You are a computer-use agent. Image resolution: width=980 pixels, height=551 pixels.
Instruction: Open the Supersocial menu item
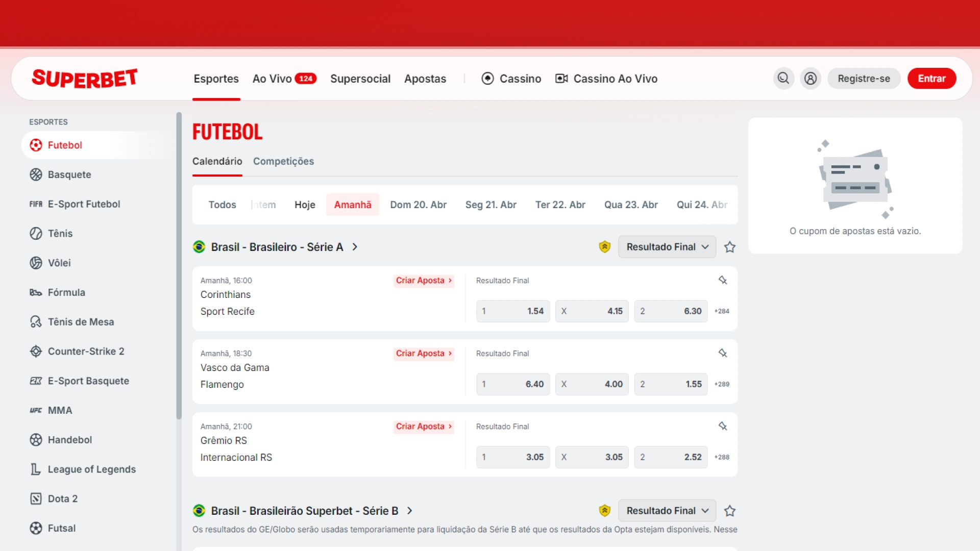360,79
